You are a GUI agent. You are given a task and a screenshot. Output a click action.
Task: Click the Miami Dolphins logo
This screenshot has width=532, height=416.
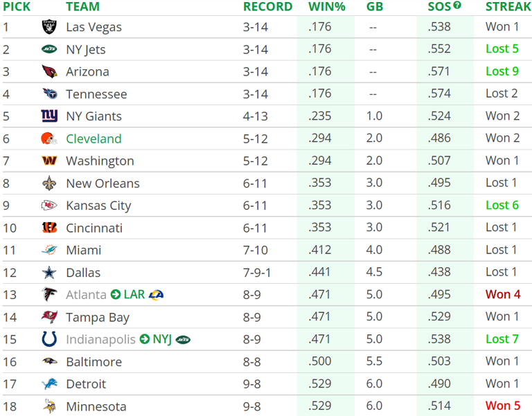pos(49,250)
